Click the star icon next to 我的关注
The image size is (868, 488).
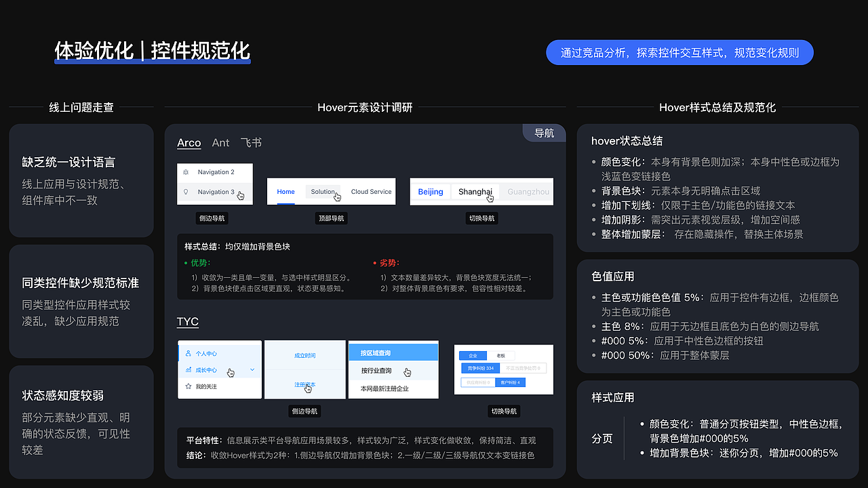tap(189, 386)
